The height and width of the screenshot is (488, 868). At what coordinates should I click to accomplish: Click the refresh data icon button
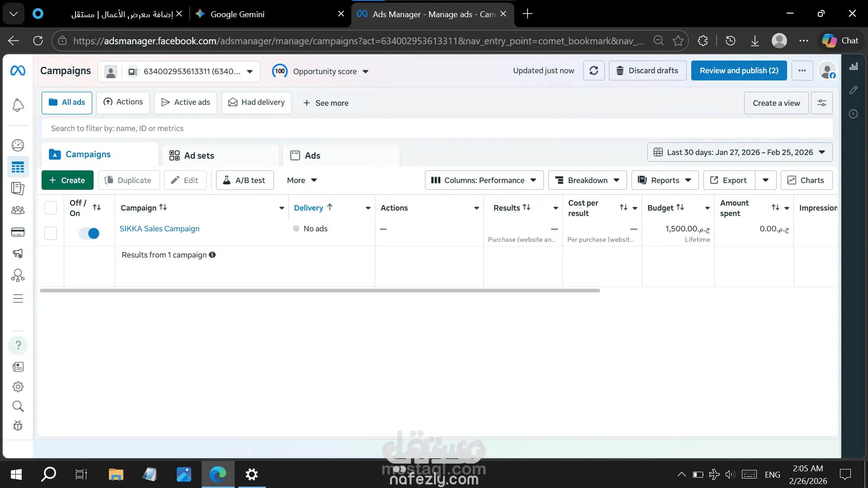[x=594, y=70]
